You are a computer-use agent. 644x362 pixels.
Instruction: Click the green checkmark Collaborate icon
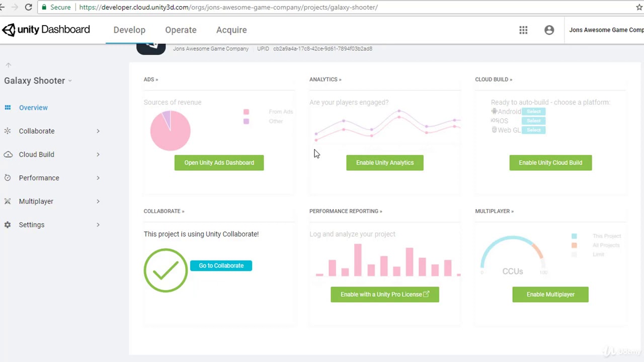coord(166,270)
